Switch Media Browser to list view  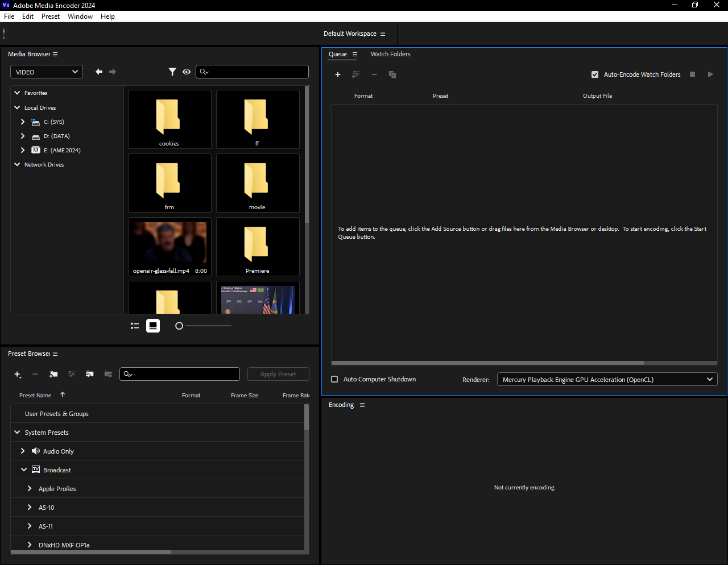pyautogui.click(x=135, y=326)
